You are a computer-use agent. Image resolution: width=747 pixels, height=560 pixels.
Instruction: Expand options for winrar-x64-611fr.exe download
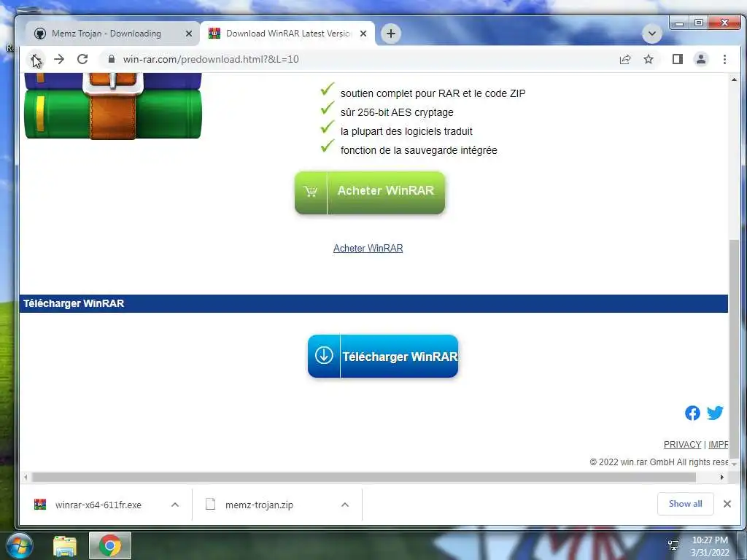click(x=175, y=505)
